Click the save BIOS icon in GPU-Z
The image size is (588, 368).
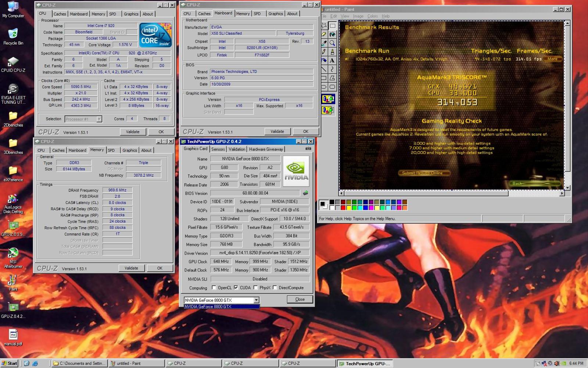[305, 193]
